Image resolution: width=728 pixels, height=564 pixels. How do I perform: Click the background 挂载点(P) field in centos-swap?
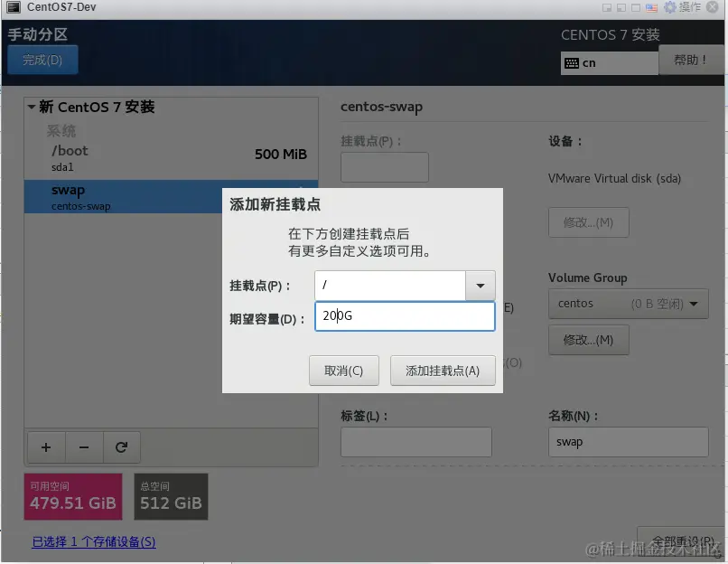point(385,167)
